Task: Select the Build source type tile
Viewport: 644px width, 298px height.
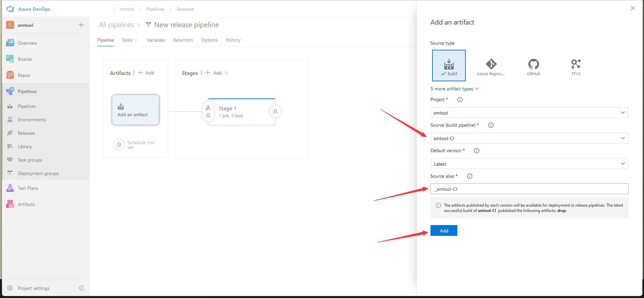Action: click(449, 66)
